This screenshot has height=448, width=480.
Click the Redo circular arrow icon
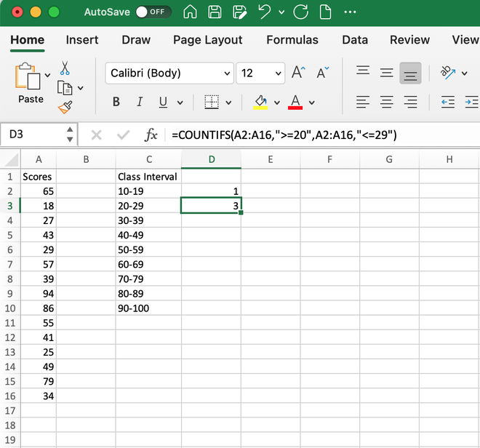(300, 12)
